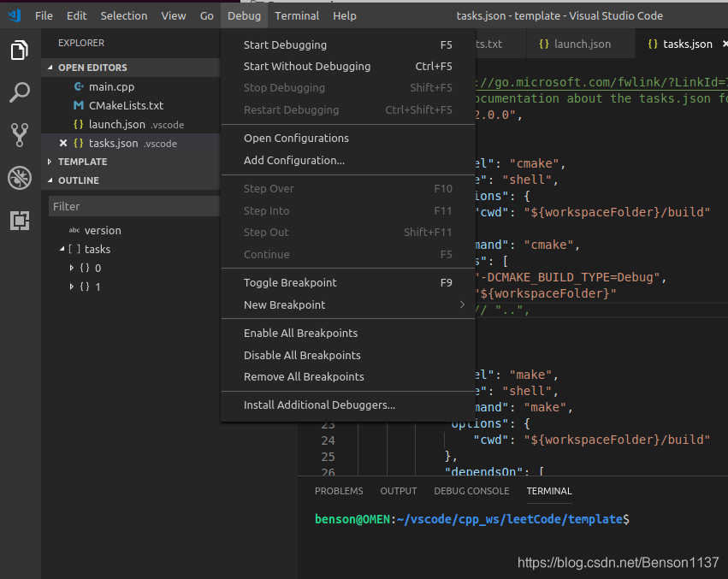The image size is (728, 579).
Task: Switch to the Terminal panel tab
Action: [549, 491]
